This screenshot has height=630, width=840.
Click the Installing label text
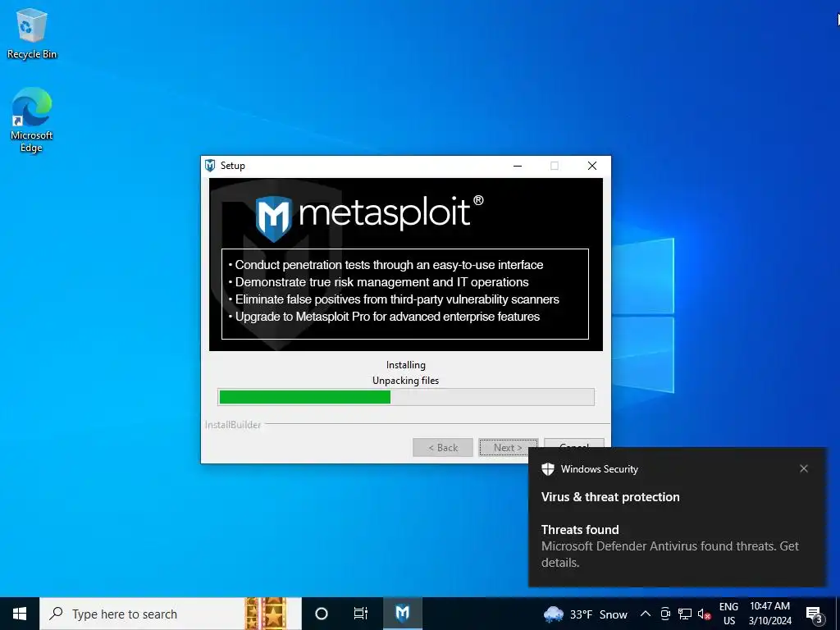405,365
